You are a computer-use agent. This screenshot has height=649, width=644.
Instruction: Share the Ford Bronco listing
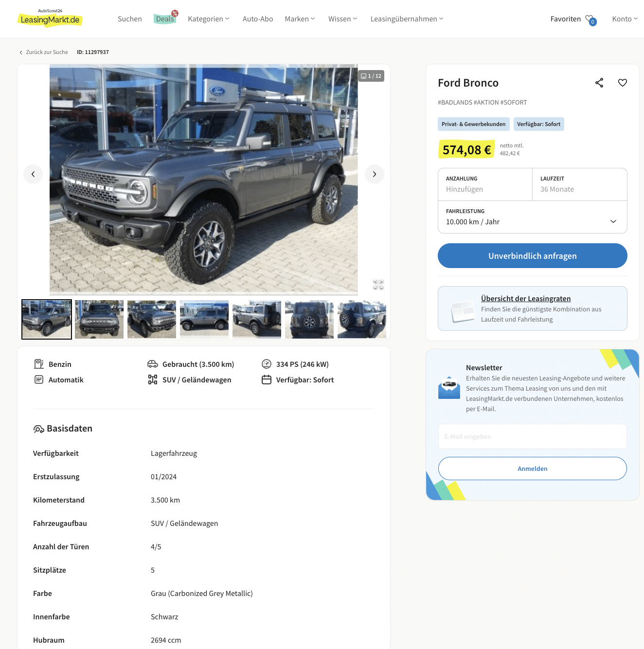pos(599,83)
